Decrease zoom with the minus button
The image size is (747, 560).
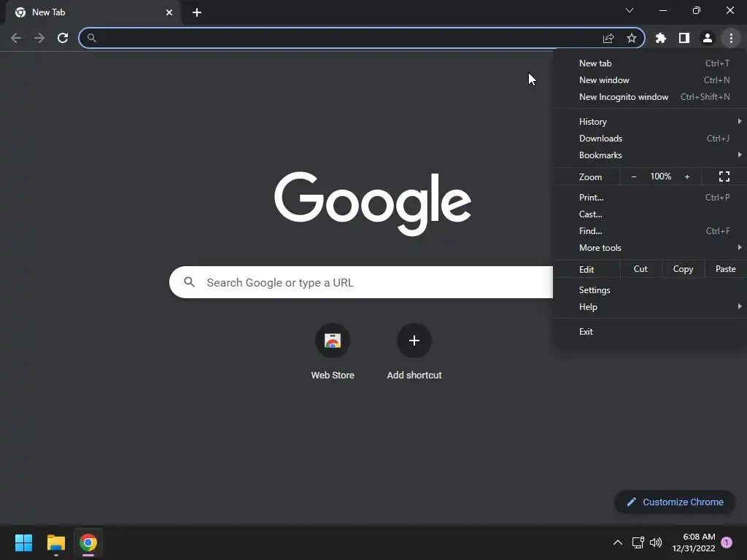tap(634, 176)
